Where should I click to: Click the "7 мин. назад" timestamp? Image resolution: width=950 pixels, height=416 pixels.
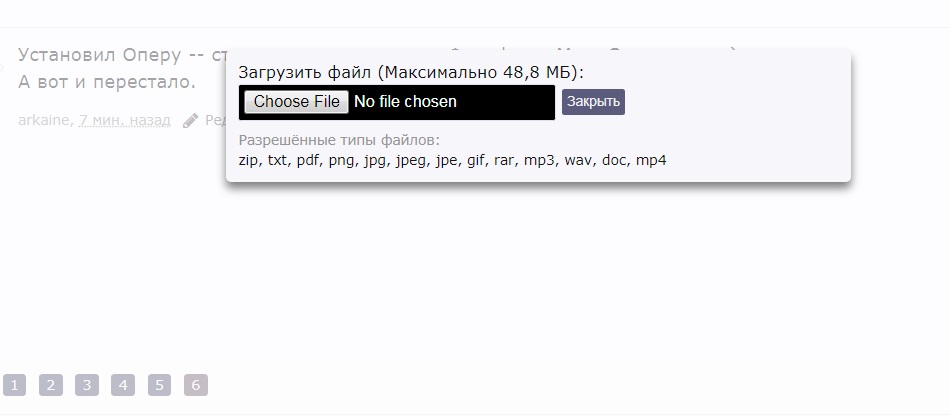[x=125, y=120]
